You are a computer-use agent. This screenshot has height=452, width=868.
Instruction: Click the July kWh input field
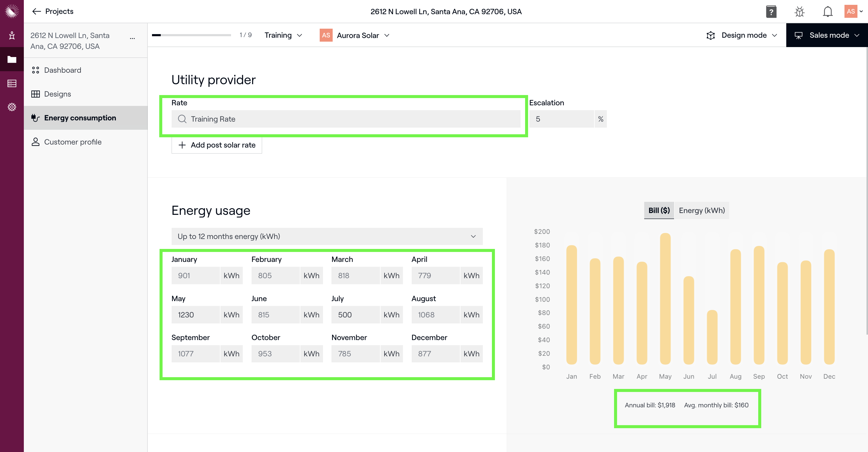click(x=356, y=314)
